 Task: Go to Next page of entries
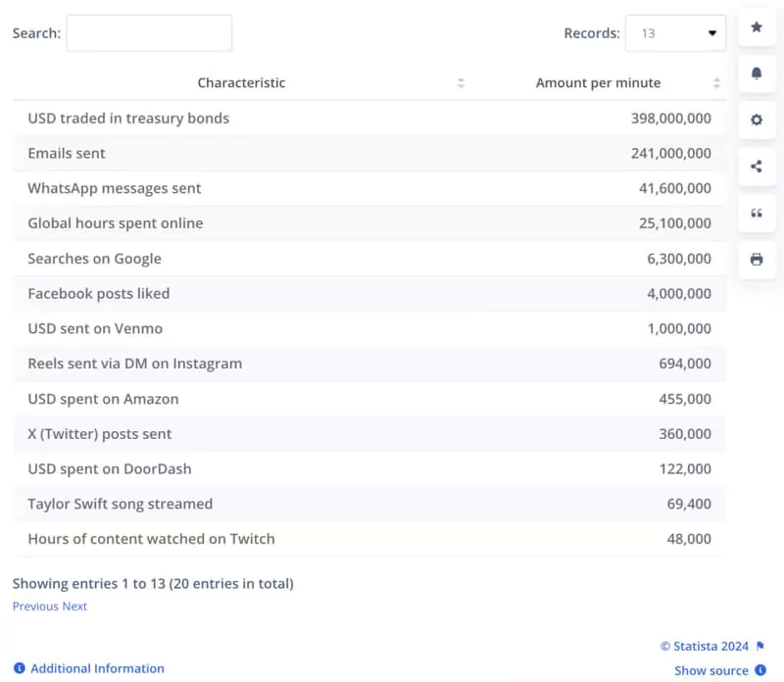click(x=74, y=607)
